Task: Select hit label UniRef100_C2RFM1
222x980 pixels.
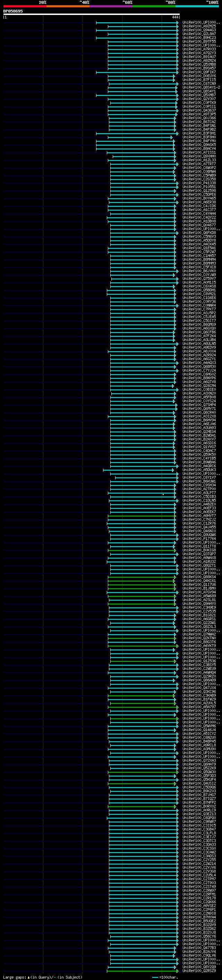Action: (x=199, y=894)
